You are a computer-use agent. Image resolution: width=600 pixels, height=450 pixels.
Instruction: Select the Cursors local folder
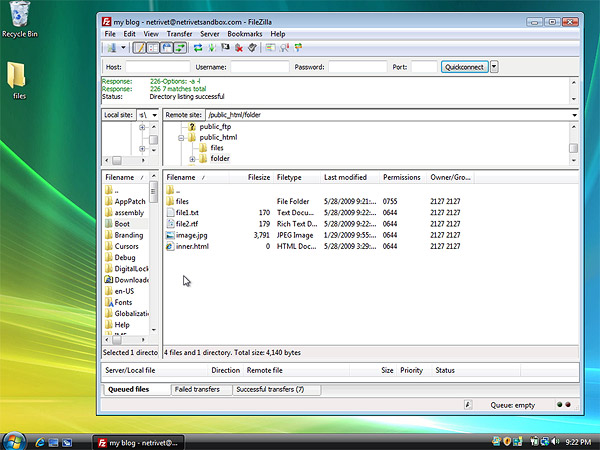click(x=126, y=246)
